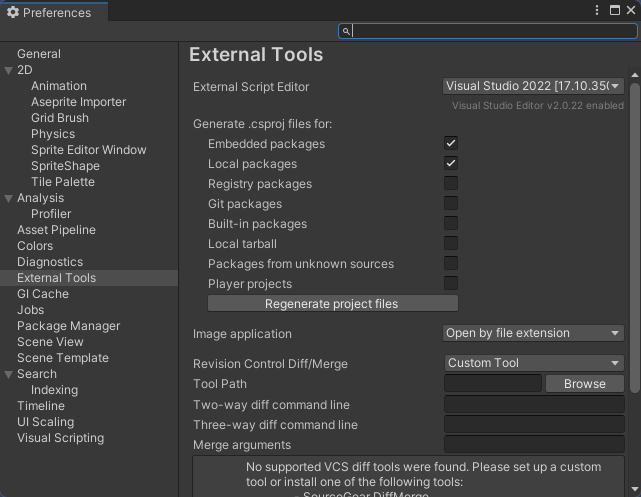The height and width of the screenshot is (497, 641).
Task: Collapse the Search category arrow
Action: [x=8, y=374]
